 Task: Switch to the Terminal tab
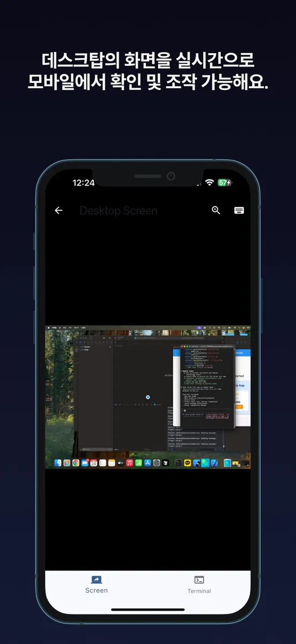click(199, 584)
